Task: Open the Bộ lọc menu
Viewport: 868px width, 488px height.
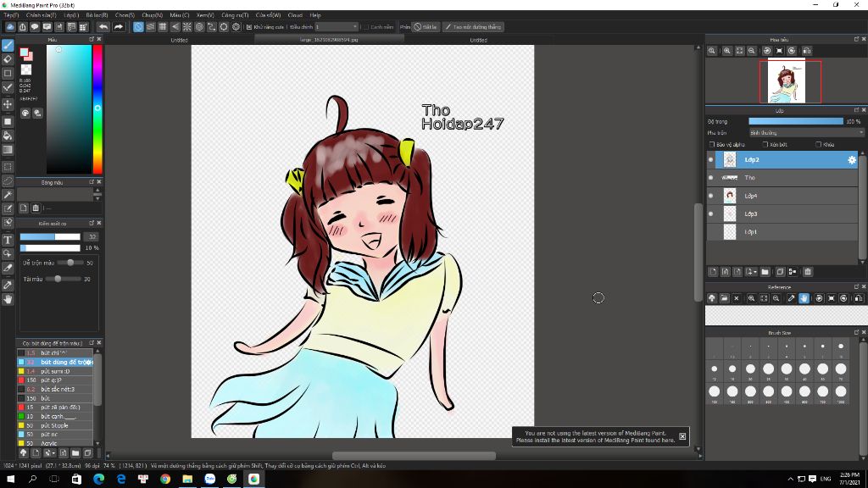Action: (x=97, y=15)
